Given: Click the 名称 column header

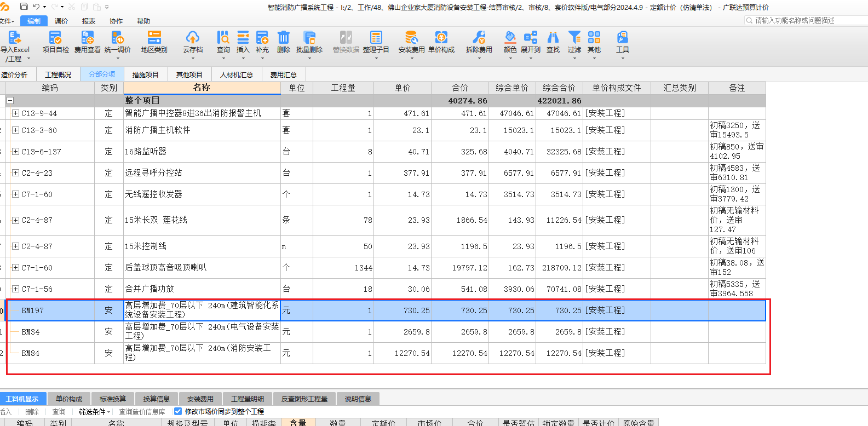Looking at the screenshot, I should coord(202,88).
